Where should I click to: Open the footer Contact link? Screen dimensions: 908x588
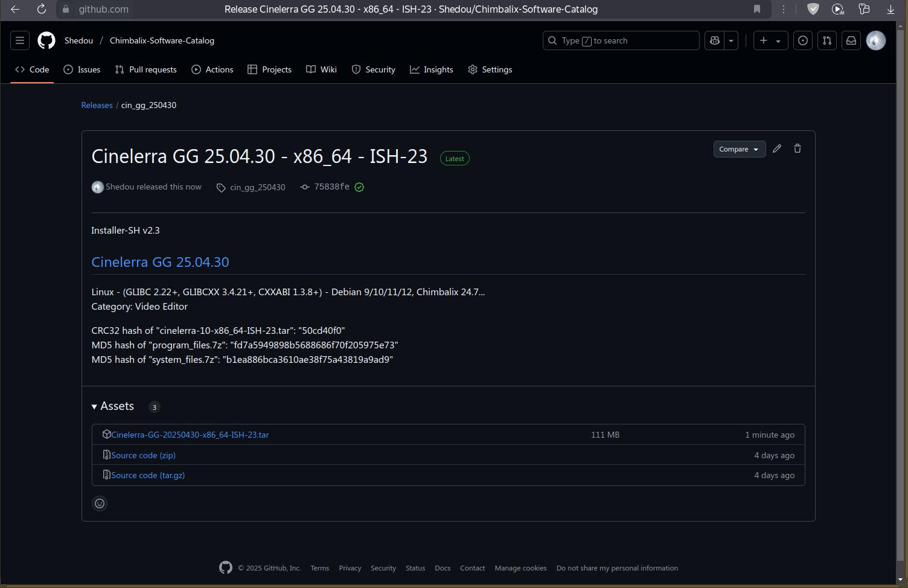(x=472, y=568)
